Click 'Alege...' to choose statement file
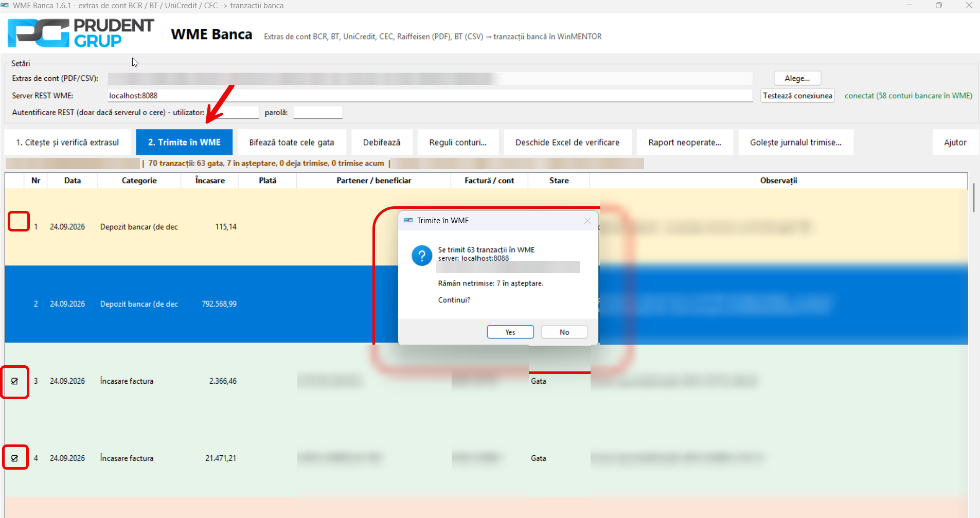The image size is (980, 518). point(797,78)
